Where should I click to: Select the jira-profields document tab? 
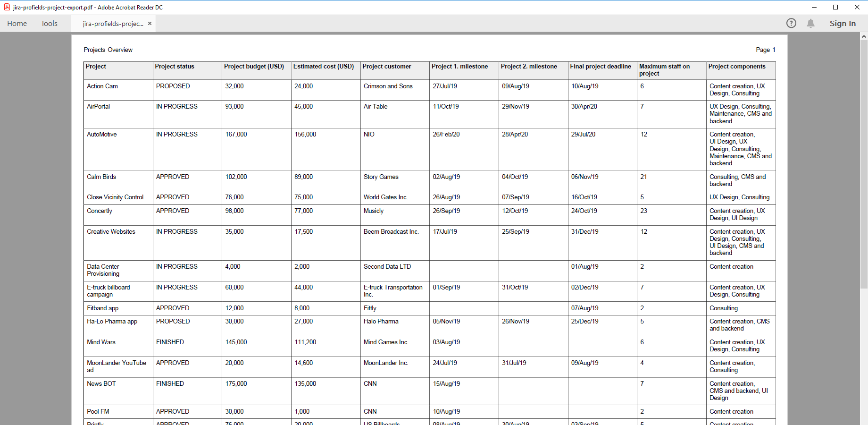tap(113, 24)
